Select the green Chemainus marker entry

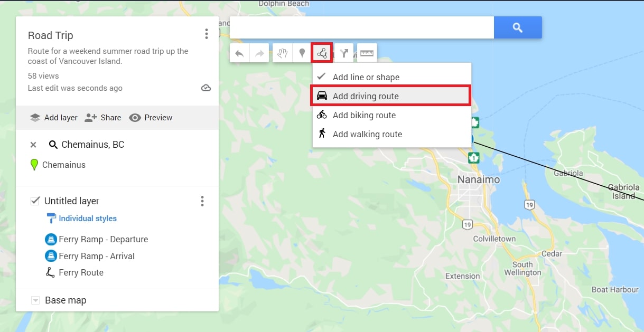pos(58,165)
